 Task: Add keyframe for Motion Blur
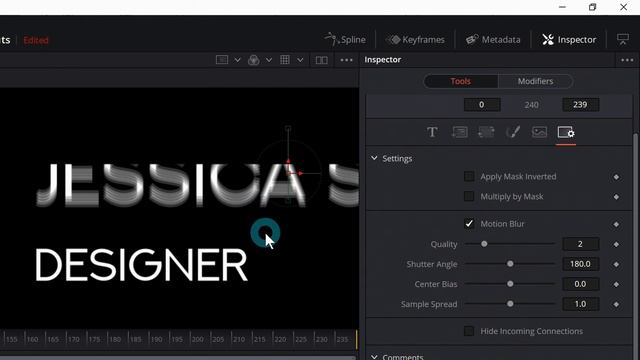coord(616,224)
